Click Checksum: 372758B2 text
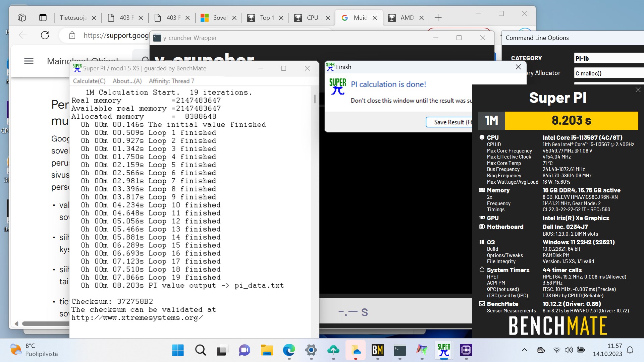The width and height of the screenshot is (644, 362). click(112, 301)
